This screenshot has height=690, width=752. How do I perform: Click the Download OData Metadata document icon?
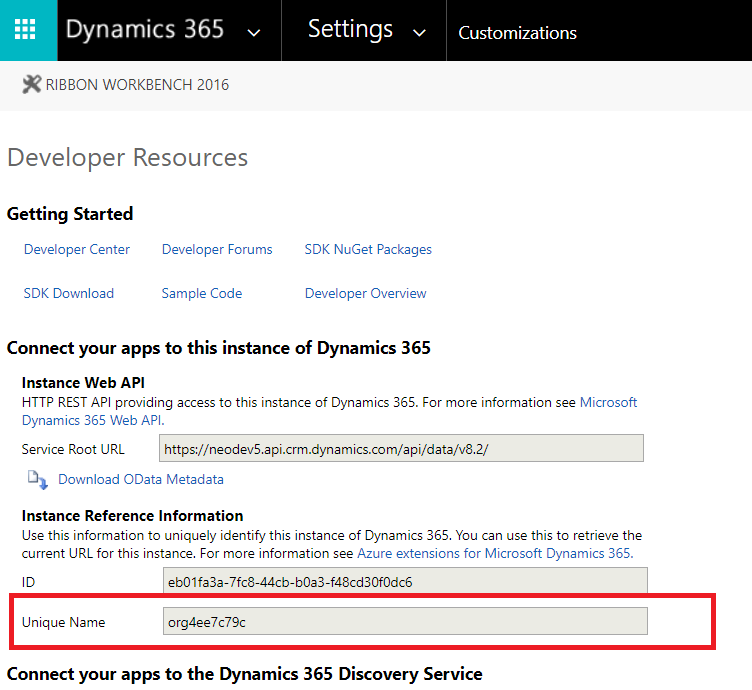(37, 479)
